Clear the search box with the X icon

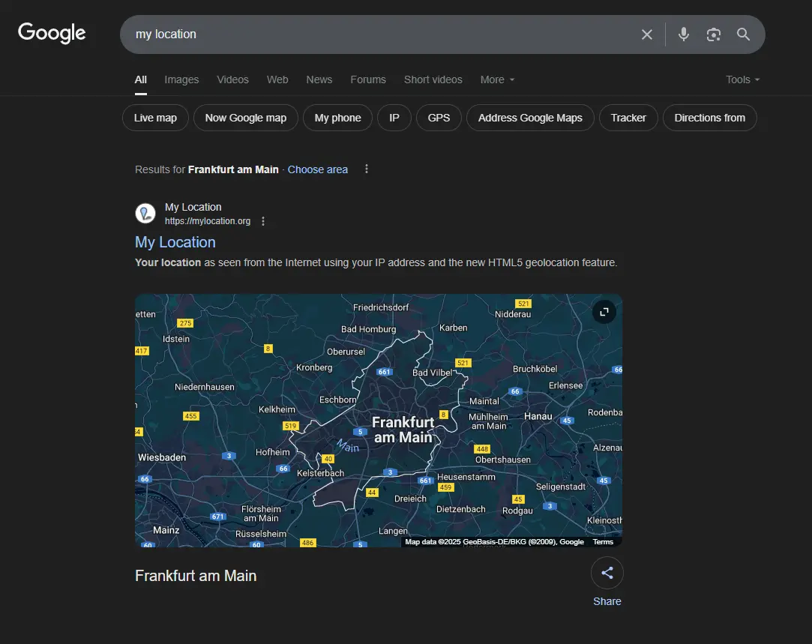(x=647, y=34)
